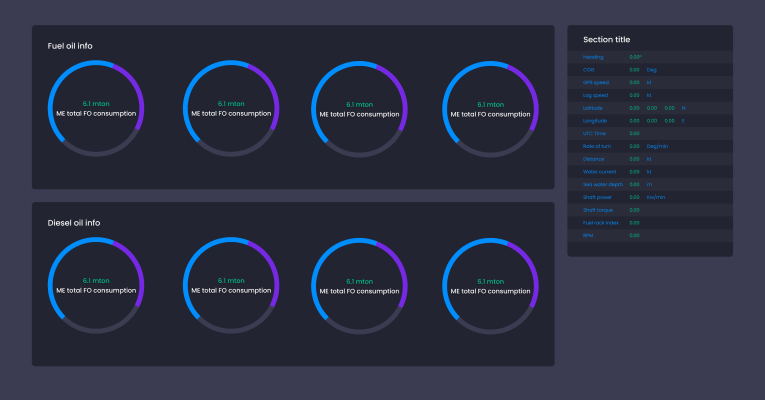765x400 pixels.
Task: Click the Shaft power row
Action: (649, 197)
